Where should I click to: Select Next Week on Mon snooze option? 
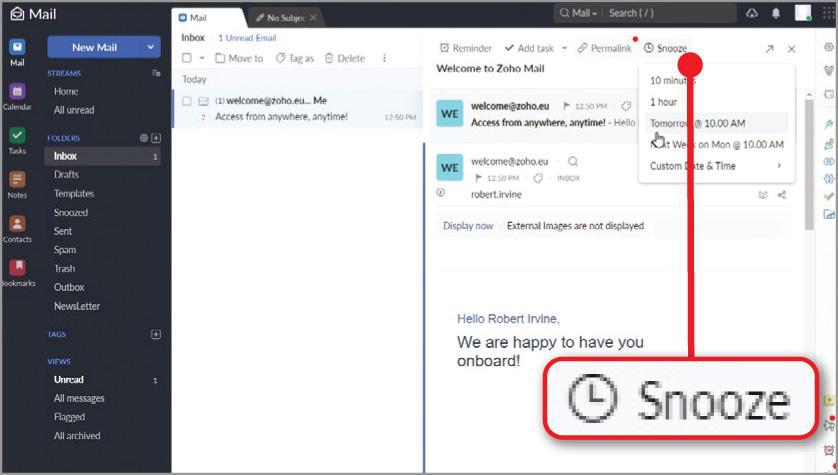tap(716, 144)
